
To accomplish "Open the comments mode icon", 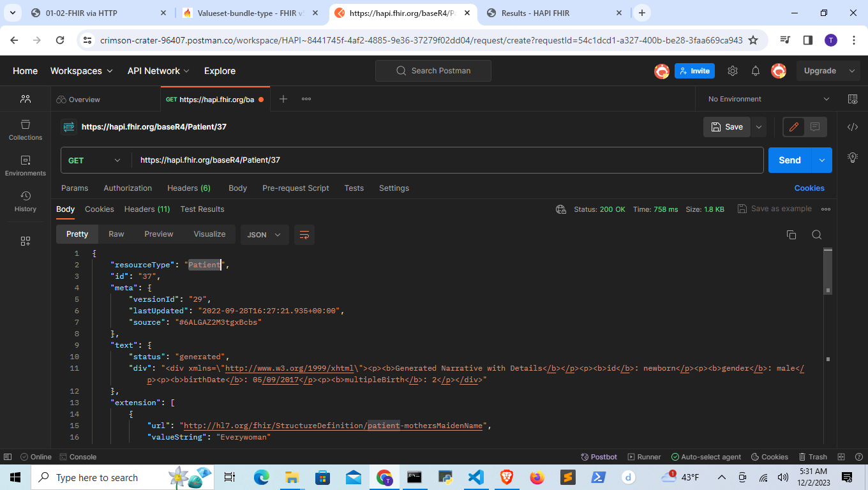I will click(x=815, y=127).
